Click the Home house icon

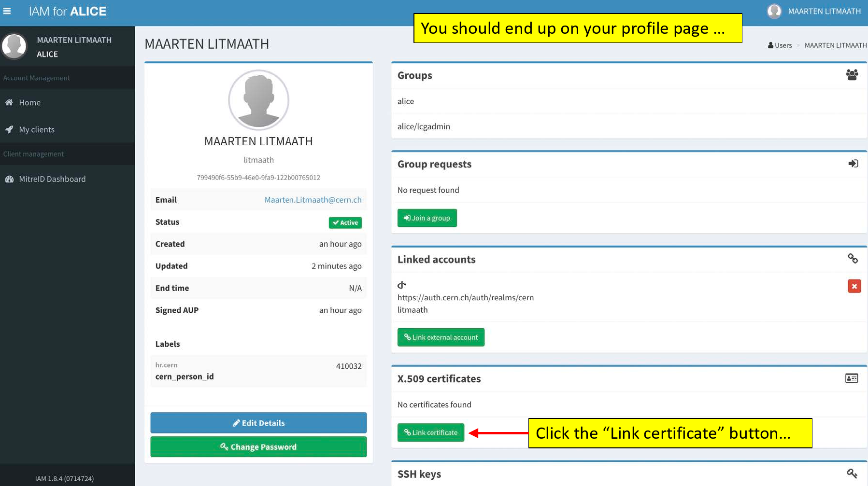(x=9, y=102)
